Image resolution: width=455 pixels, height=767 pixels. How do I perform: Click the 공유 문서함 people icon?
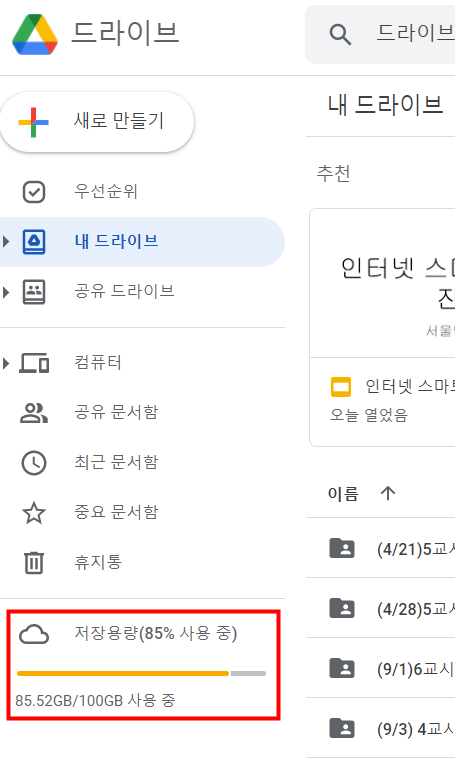coord(34,413)
